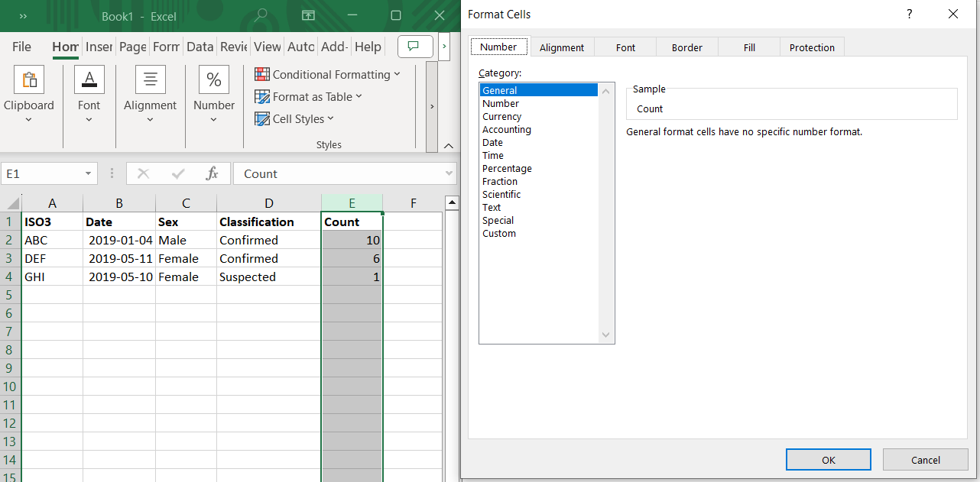Click the Format Cells help question mark
Screen dimensions: 980x482
910,14
